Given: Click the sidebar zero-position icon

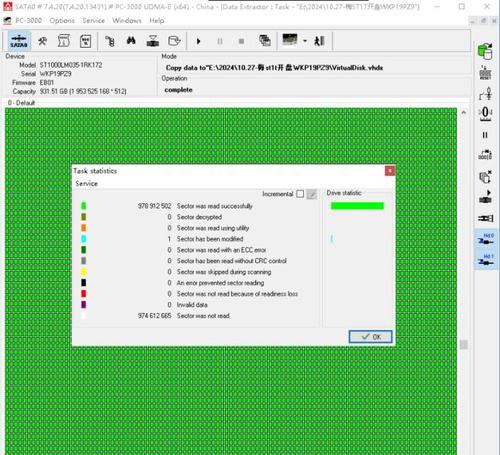Looking at the screenshot, I should click(x=485, y=114).
